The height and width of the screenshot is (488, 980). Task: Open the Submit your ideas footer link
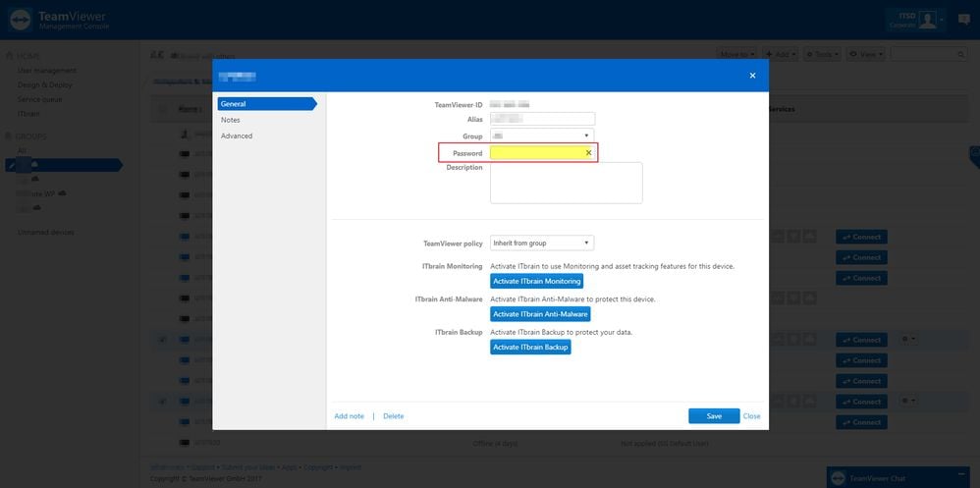coord(248,467)
